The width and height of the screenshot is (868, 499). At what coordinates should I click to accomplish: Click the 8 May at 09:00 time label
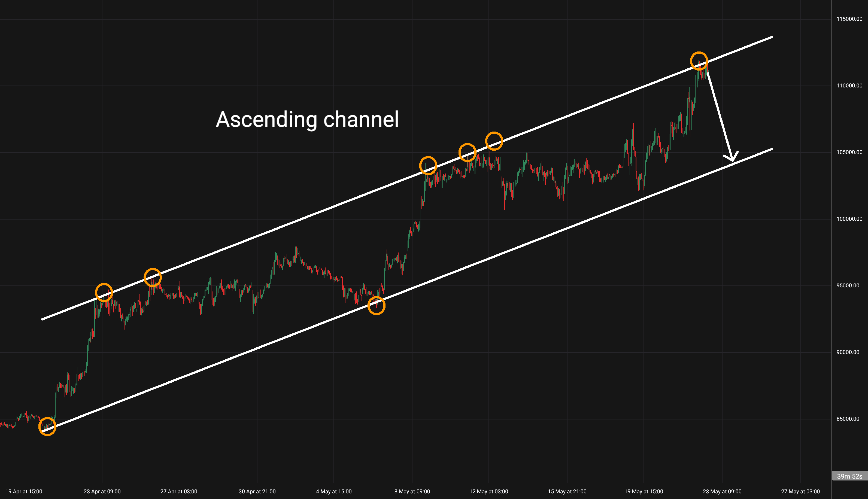tap(412, 491)
